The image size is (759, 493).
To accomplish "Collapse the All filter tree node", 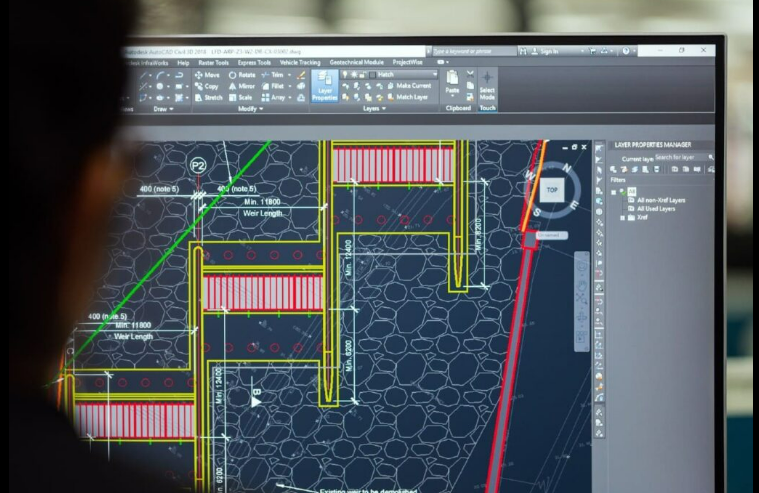I will tap(614, 192).
